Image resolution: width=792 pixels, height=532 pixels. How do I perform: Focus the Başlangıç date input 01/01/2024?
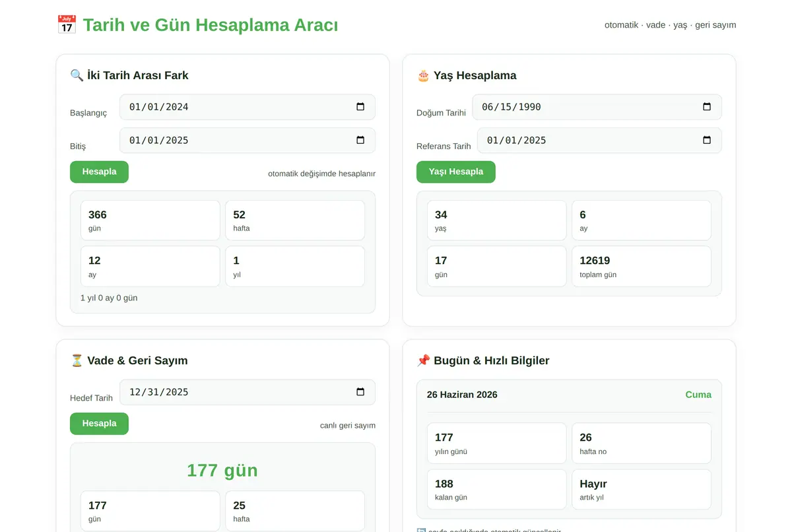point(247,107)
